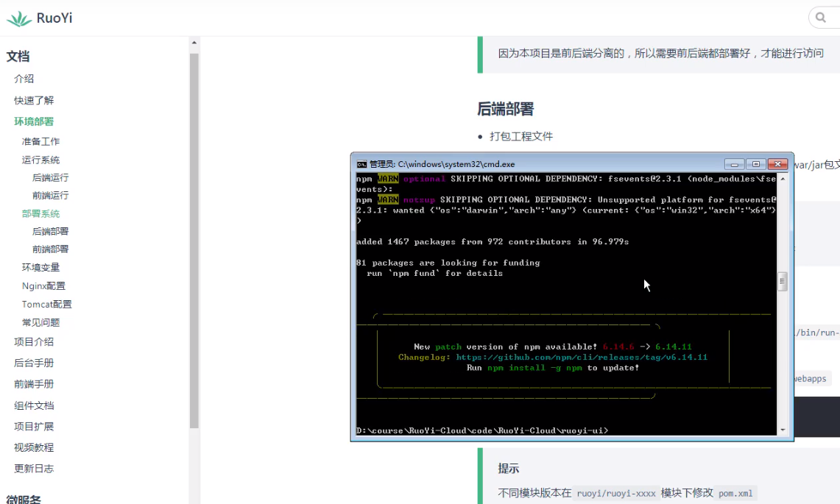The image size is (840, 504).
Task: Select 环境部署 in the sidebar
Action: click(34, 121)
